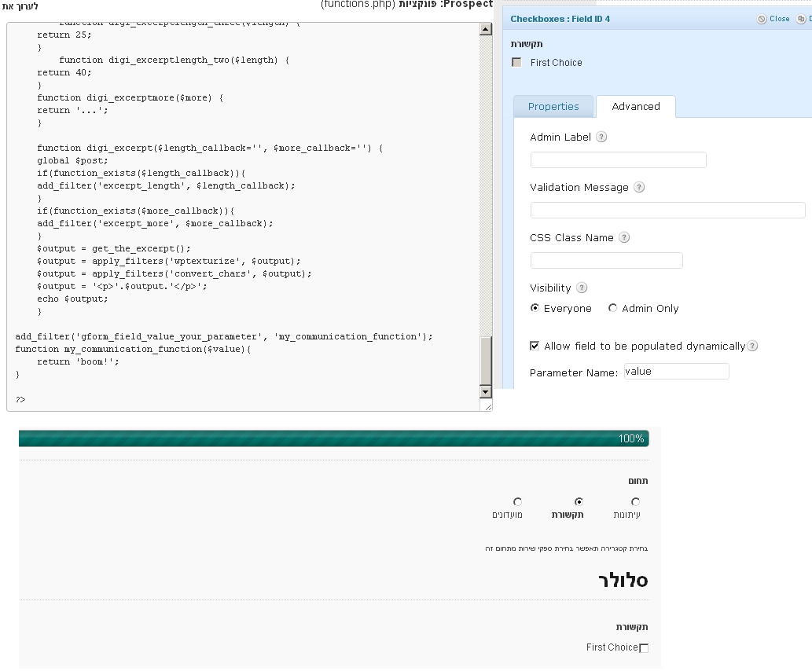Click the Parameter Name input field
The width and height of the screenshot is (812, 671).
[x=676, y=372]
